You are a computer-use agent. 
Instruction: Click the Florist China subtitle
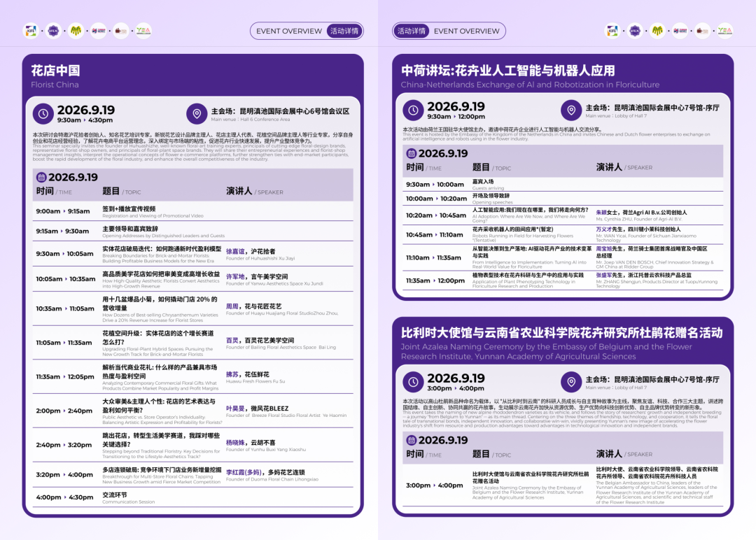pos(55,85)
